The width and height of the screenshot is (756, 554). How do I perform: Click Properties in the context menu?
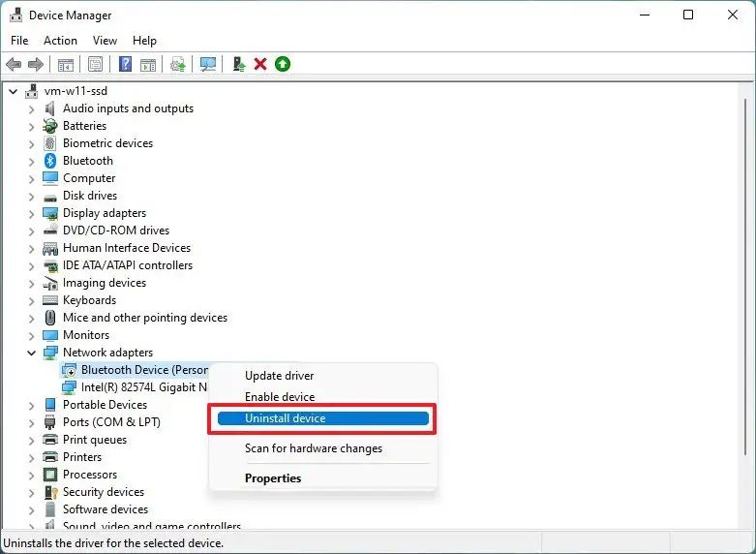(x=273, y=478)
